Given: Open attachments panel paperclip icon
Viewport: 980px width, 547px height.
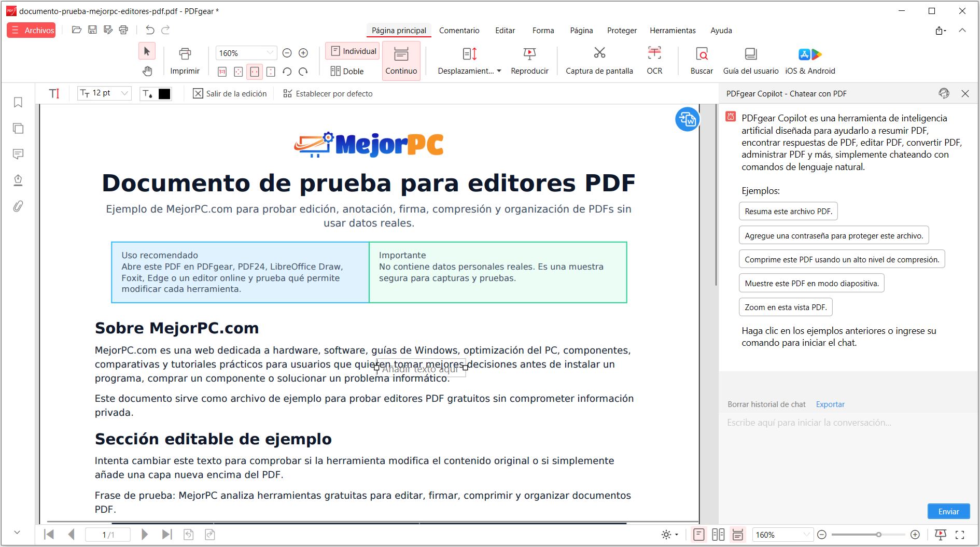Looking at the screenshot, I should tap(18, 206).
